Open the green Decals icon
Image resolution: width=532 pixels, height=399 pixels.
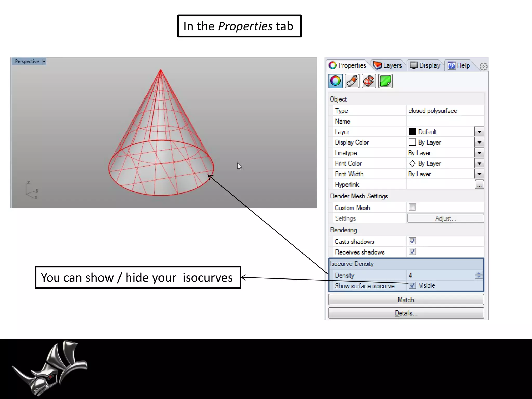385,81
